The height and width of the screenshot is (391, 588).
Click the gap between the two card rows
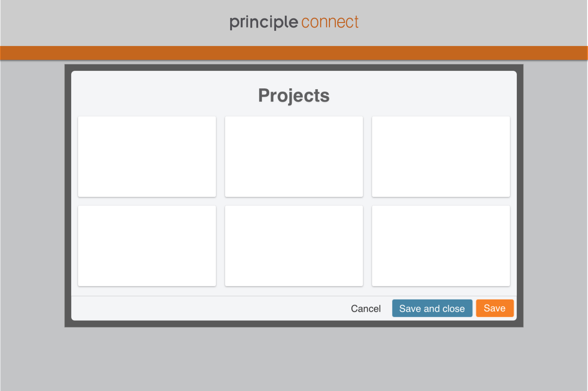click(x=294, y=201)
